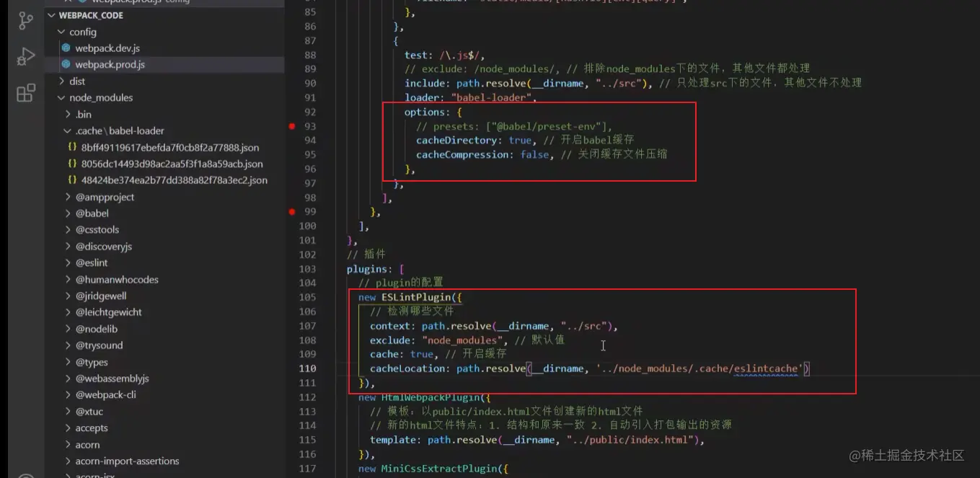Expand the @leichtgewicht folder
The height and width of the screenshot is (478, 980).
tap(108, 312)
